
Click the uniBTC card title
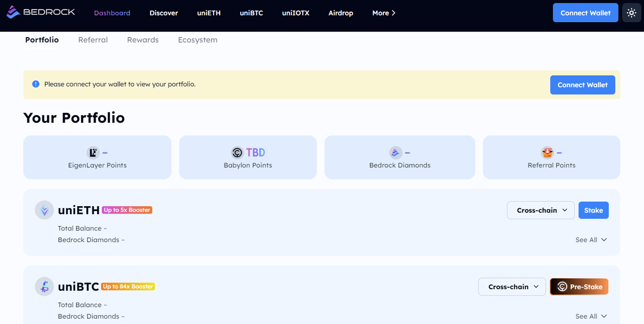[x=78, y=287]
